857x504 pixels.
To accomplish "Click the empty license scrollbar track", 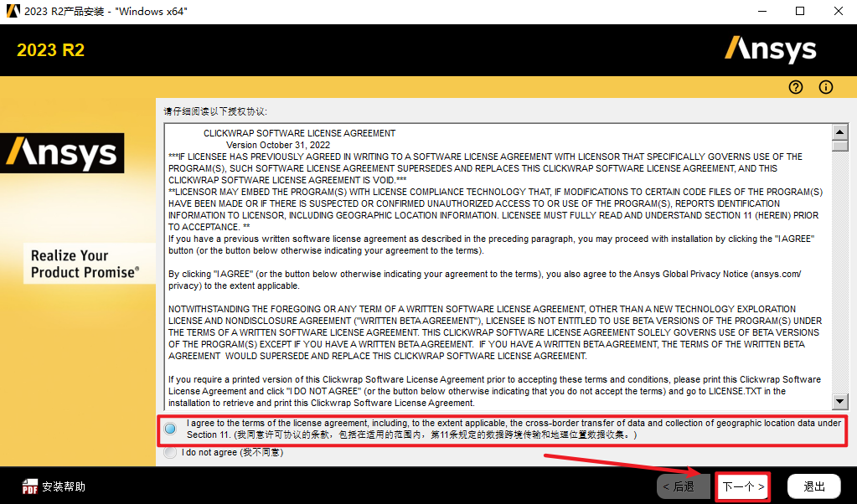I will coord(839,276).
